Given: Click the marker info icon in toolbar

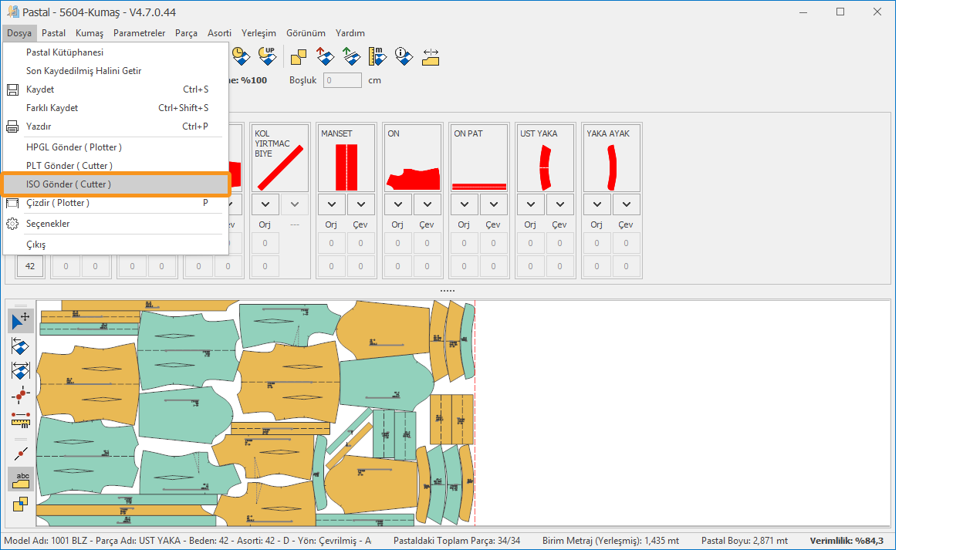Looking at the screenshot, I should tap(403, 56).
